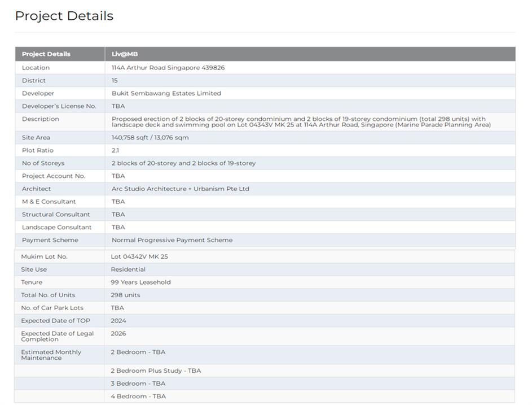532x405 pixels.
Task: Click the Project Details page heading
Action: (64, 16)
